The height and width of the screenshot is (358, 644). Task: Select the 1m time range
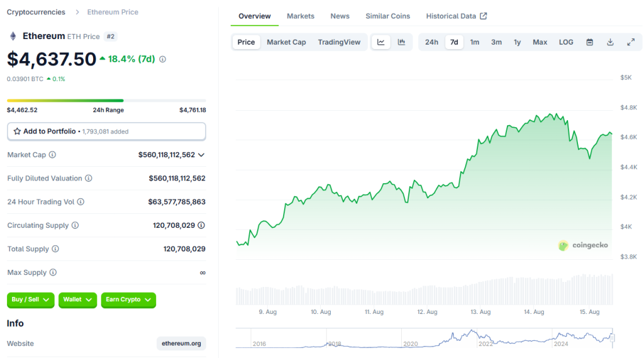(474, 42)
